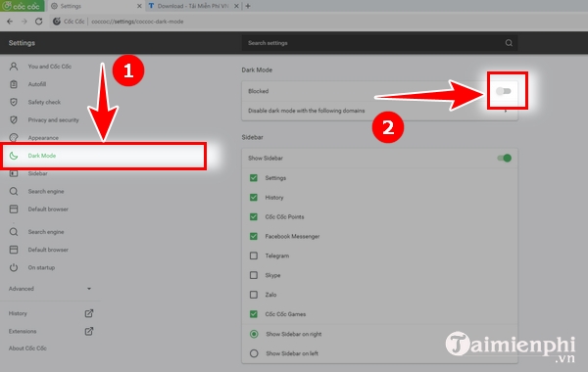588x372 pixels.
Task: Click the Dark Mode section heading
Action: 257,70
